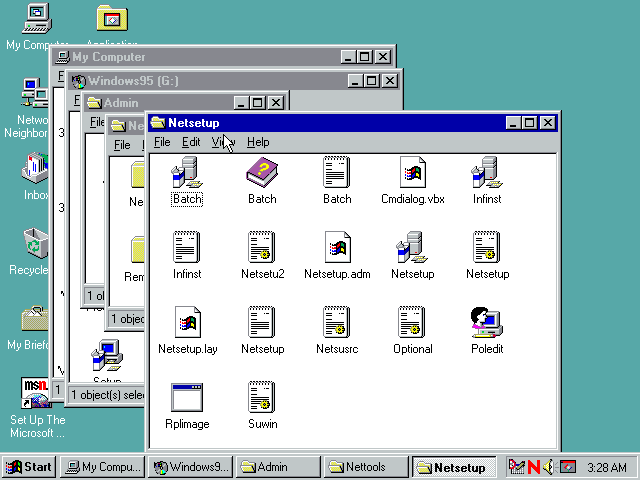Minimize the Windows95 (G:) window
640x480 pixels.
(355, 81)
